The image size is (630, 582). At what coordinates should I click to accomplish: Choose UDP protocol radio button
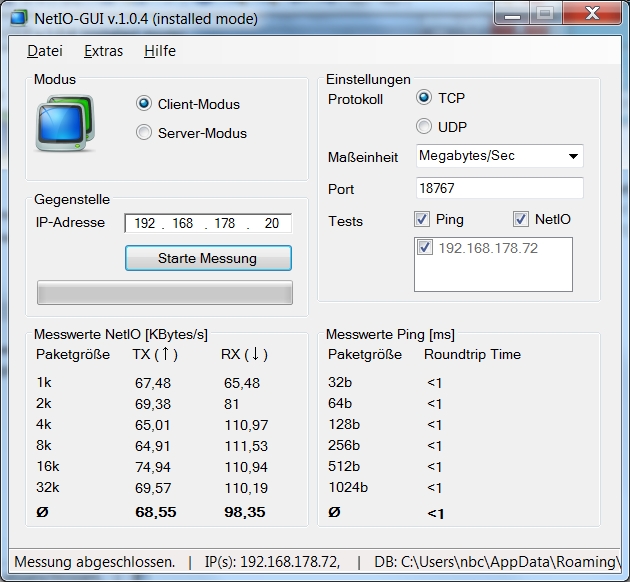[423, 127]
